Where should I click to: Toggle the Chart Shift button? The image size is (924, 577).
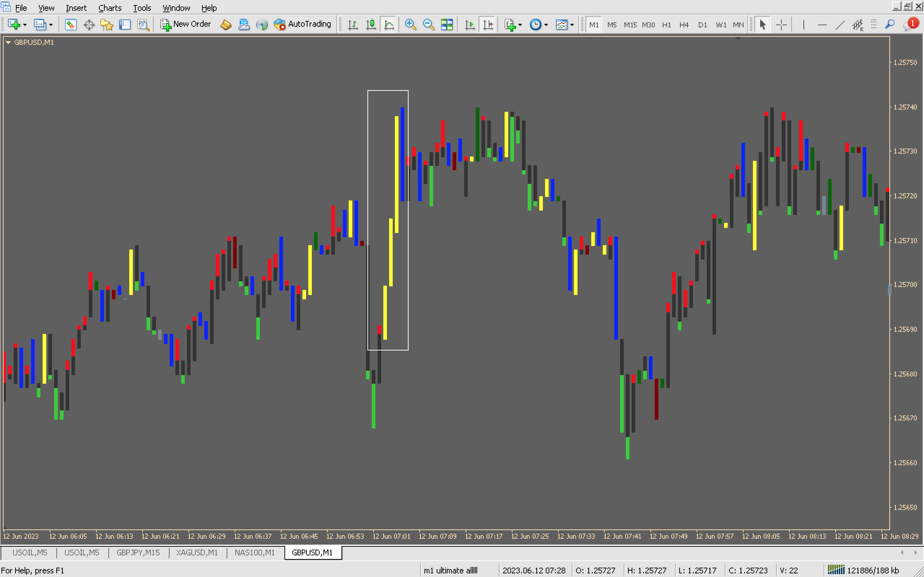488,25
